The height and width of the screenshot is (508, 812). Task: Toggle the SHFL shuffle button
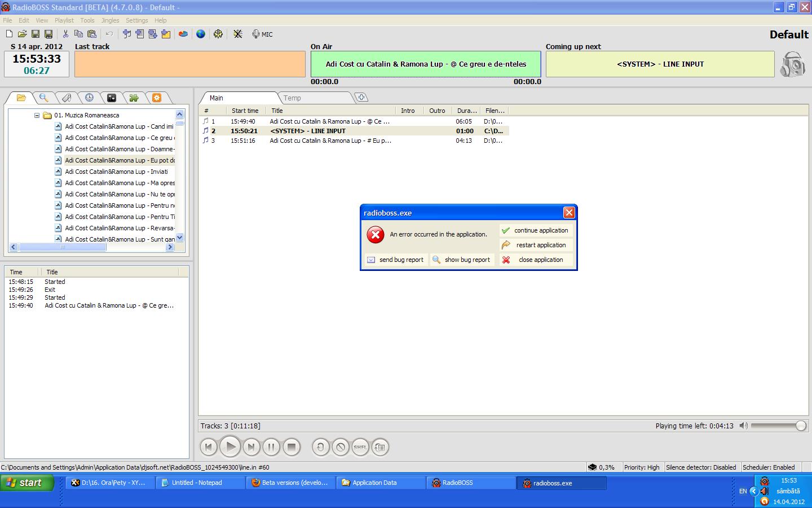(x=360, y=447)
